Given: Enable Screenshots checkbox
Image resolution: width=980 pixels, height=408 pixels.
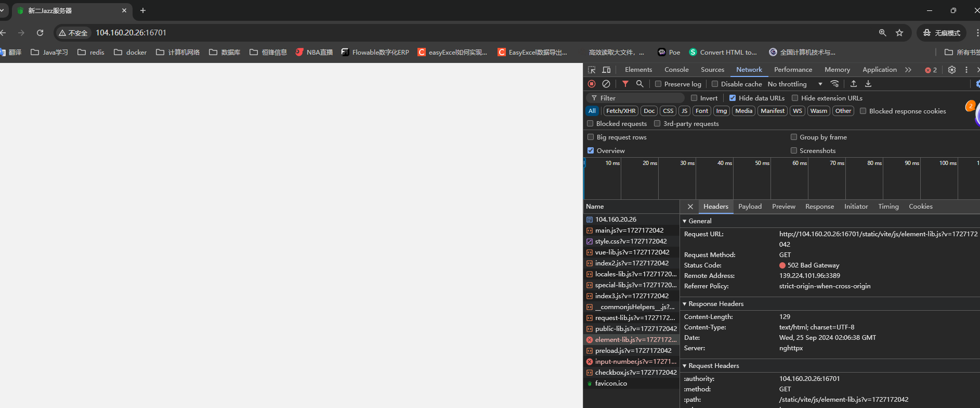Looking at the screenshot, I should tap(794, 150).
